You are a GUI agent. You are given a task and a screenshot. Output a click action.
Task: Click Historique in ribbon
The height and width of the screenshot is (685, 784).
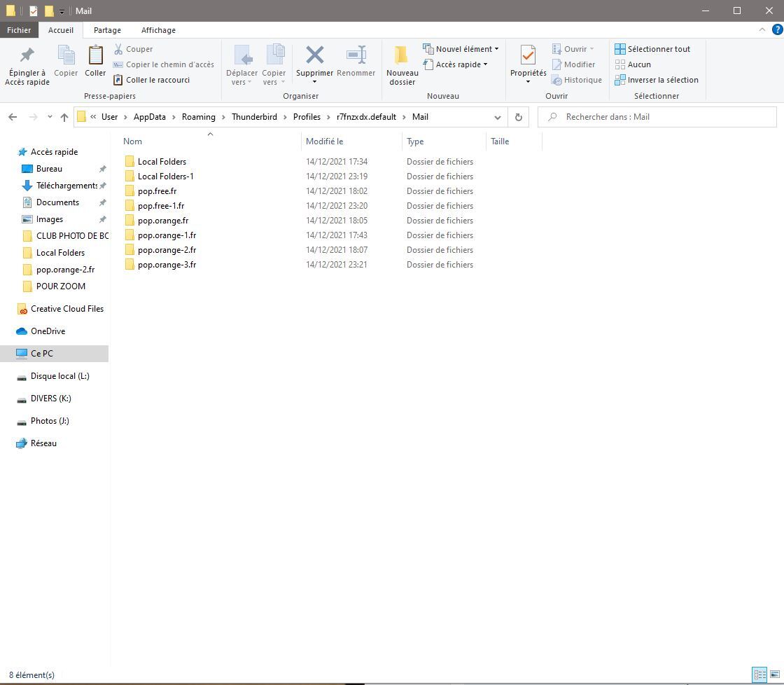577,80
